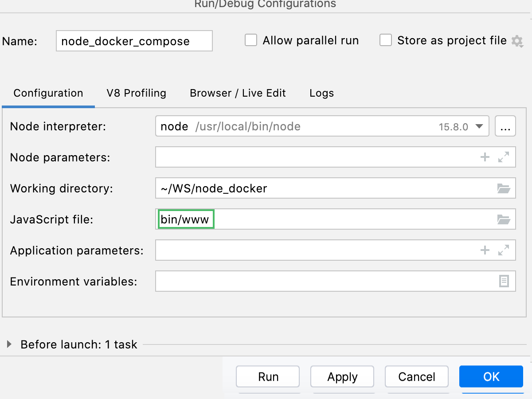Browse Node interpreters using the ellipsis button
Screen dimensions: 532x399
(505, 126)
